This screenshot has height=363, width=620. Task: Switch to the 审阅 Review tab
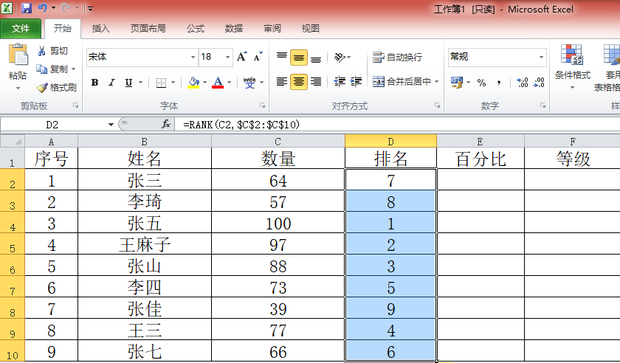(272, 28)
